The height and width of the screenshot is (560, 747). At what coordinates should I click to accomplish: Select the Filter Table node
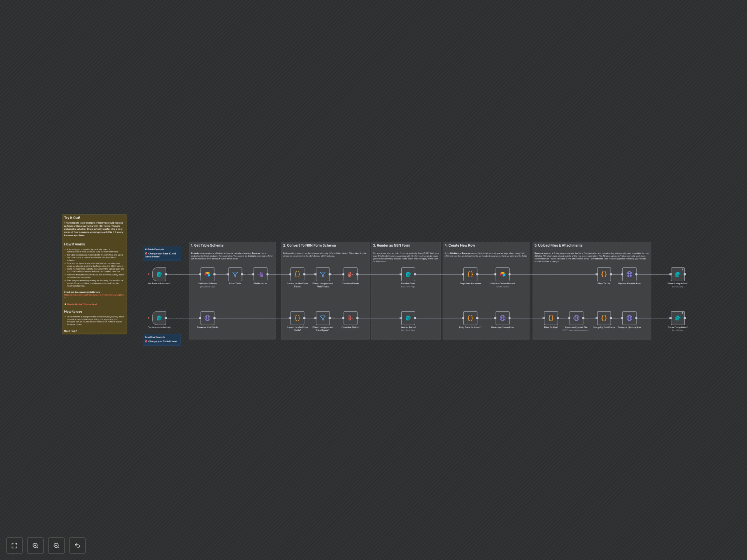(x=235, y=274)
